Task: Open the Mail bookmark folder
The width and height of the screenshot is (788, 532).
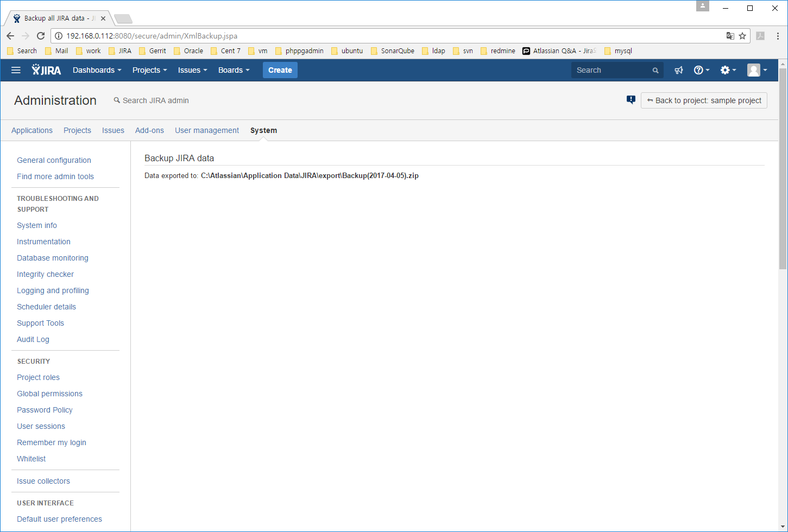Action: [56, 51]
